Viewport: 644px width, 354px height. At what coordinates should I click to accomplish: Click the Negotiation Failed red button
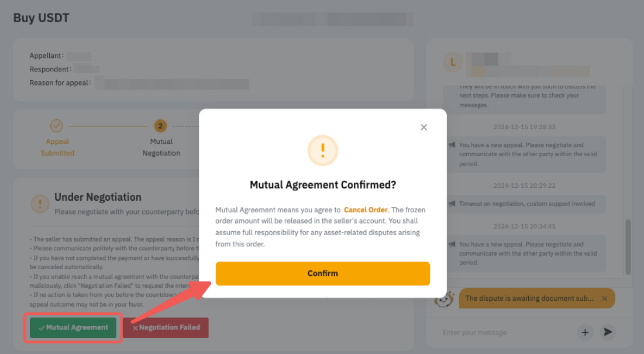(x=166, y=327)
